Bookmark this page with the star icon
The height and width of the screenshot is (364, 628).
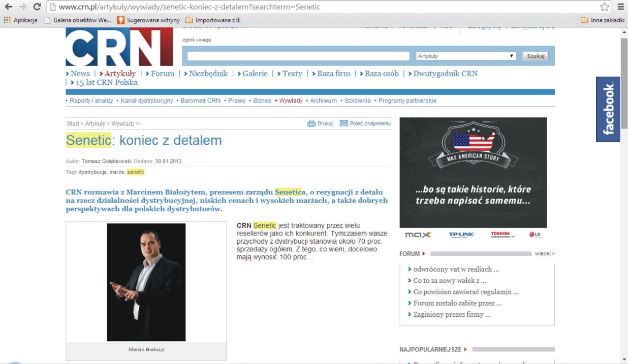pos(605,7)
